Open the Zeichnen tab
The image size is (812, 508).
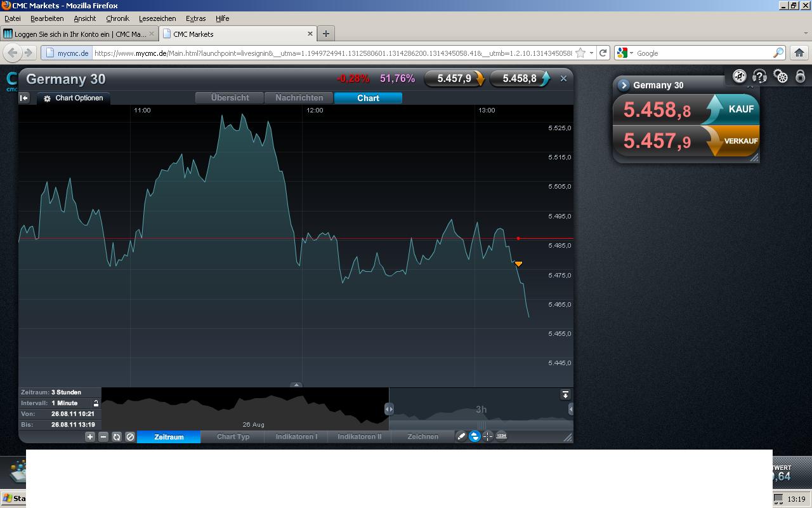pos(422,437)
